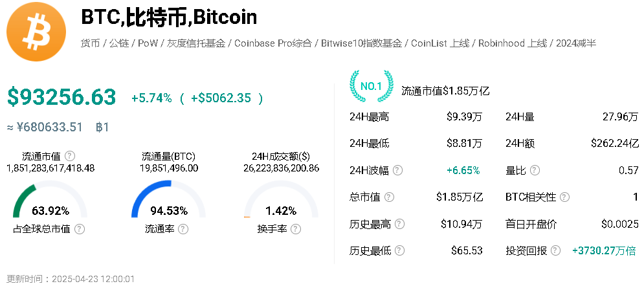
Task: Click help icon next to 历史最低
Action: coord(399,250)
